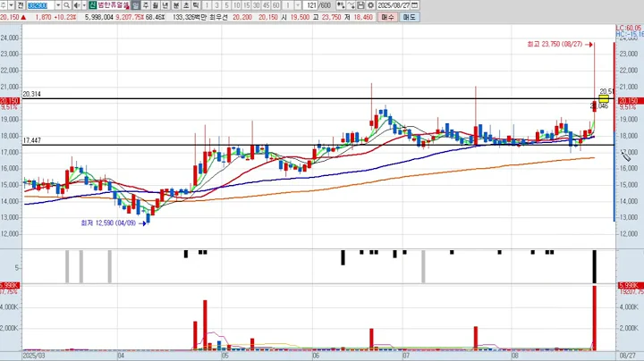Select weekly 주 period toggle
Viewport: 644px width, 361px height.
coord(146,5)
